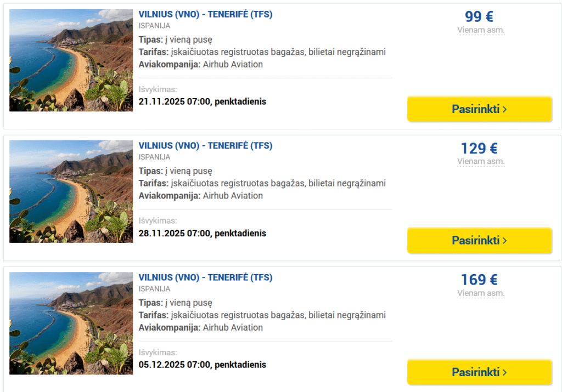
Task: Select the 99 € flight with Pasirinkti
Action: pos(479,109)
